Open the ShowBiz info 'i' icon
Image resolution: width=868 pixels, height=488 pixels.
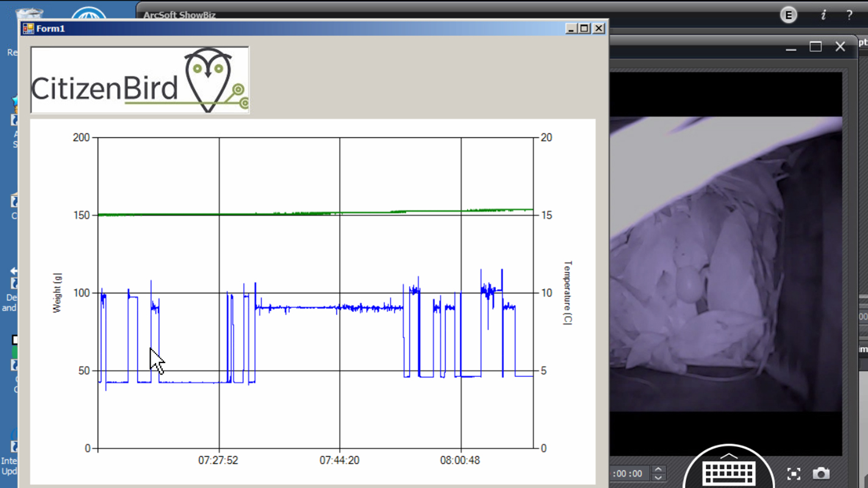click(x=823, y=15)
